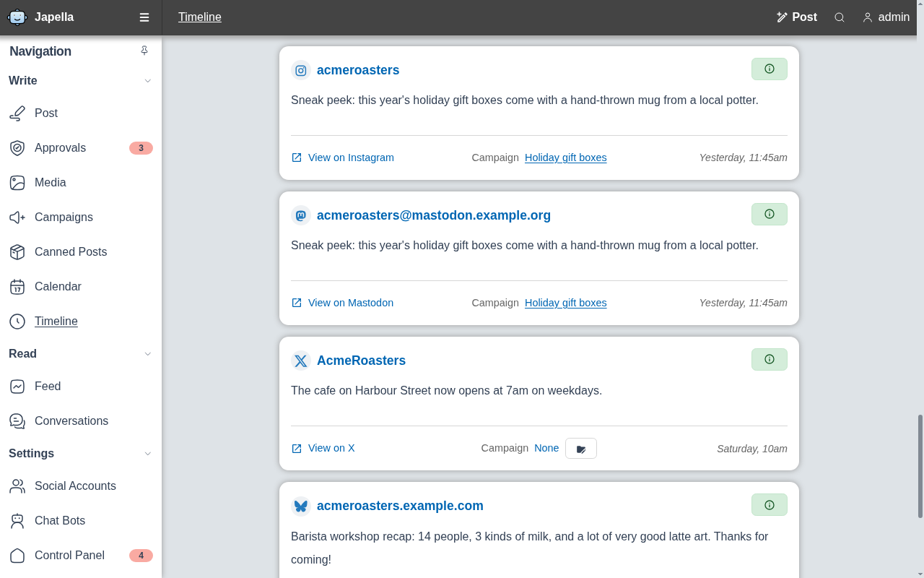This screenshot has height=578, width=924.
Task: Open View on Mastodon link
Action: coord(342,303)
